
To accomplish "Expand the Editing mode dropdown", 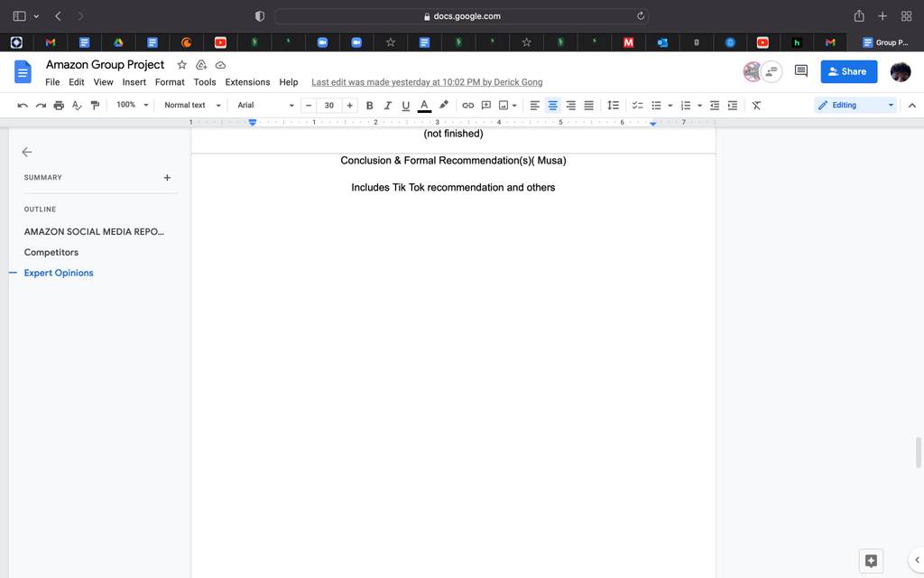I will [855, 105].
